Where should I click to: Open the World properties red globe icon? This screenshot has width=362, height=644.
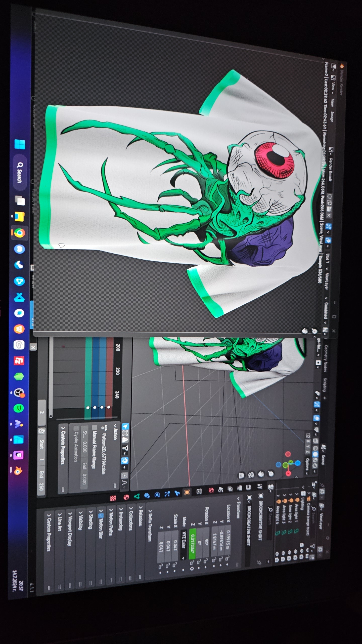(x=211, y=490)
